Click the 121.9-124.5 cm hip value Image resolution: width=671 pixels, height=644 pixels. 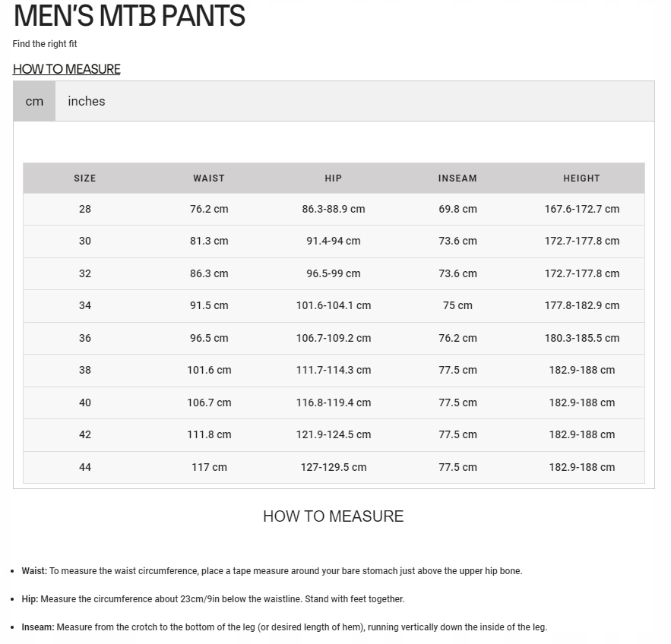(334, 434)
